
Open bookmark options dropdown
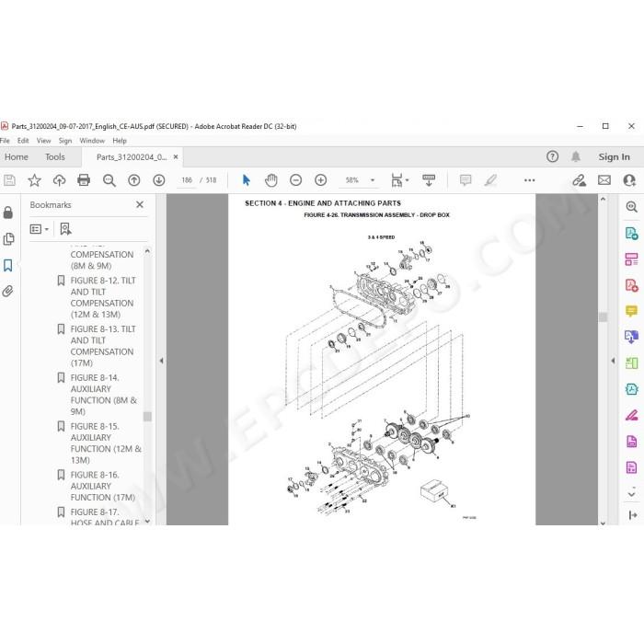click(x=40, y=229)
